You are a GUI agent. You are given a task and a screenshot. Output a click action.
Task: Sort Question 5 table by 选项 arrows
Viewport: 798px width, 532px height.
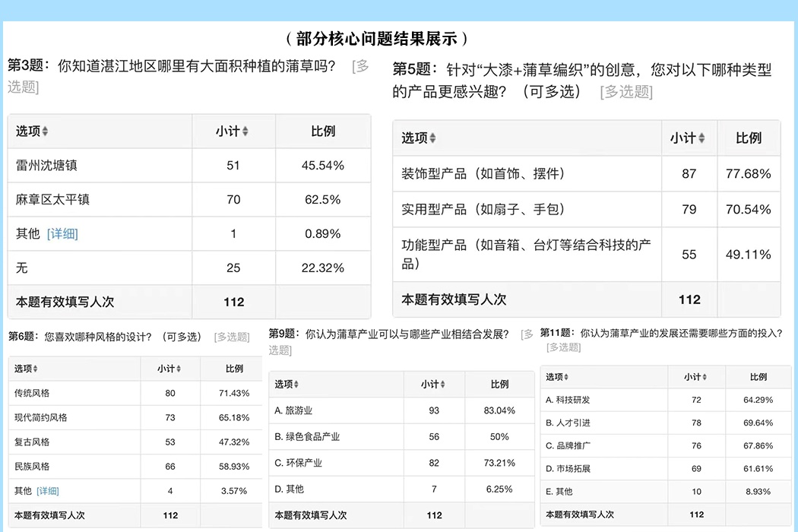[x=432, y=138]
